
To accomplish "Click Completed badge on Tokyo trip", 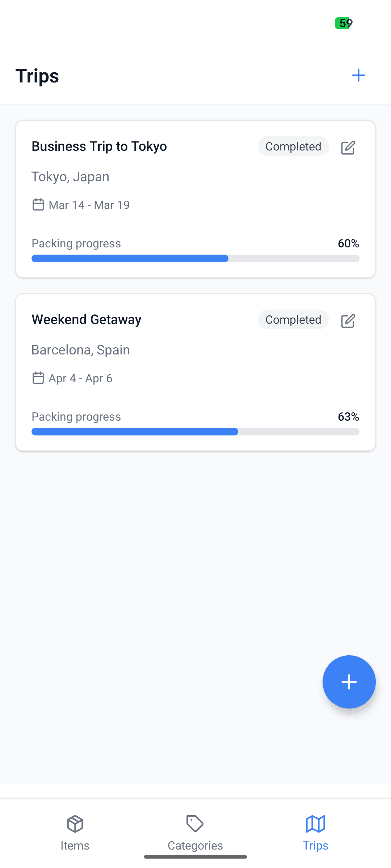I will click(x=293, y=146).
